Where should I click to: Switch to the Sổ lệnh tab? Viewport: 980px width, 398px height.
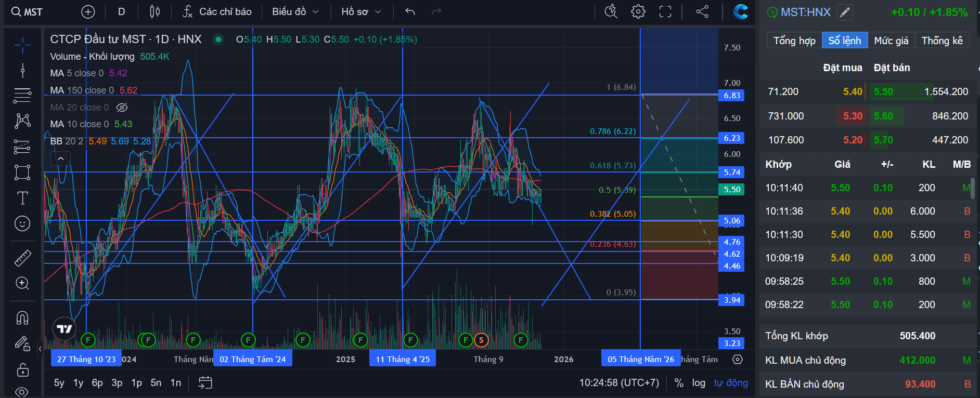pyautogui.click(x=845, y=41)
